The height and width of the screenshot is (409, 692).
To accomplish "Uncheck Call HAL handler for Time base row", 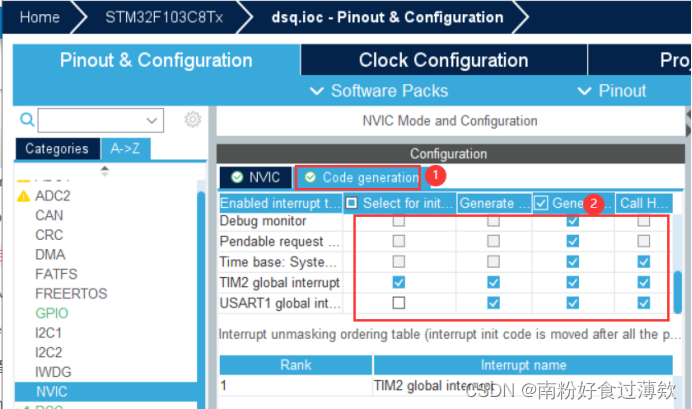I will (x=643, y=262).
